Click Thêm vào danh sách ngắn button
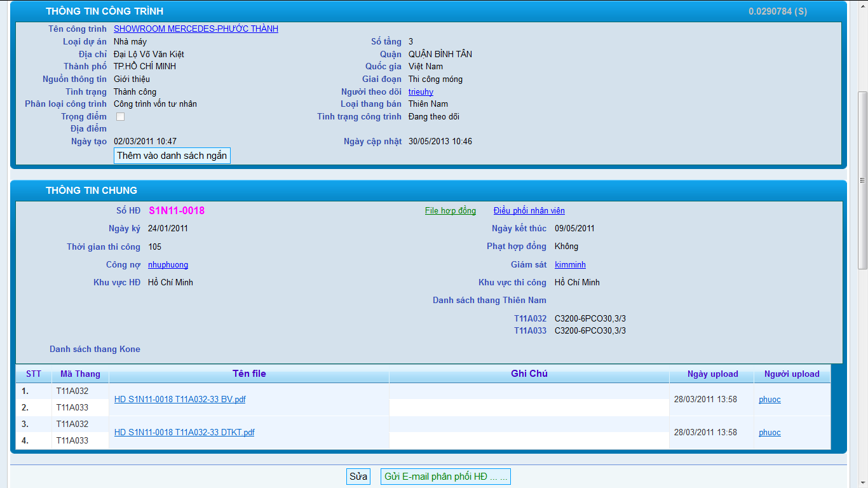This screenshot has height=488, width=868. pyautogui.click(x=172, y=156)
